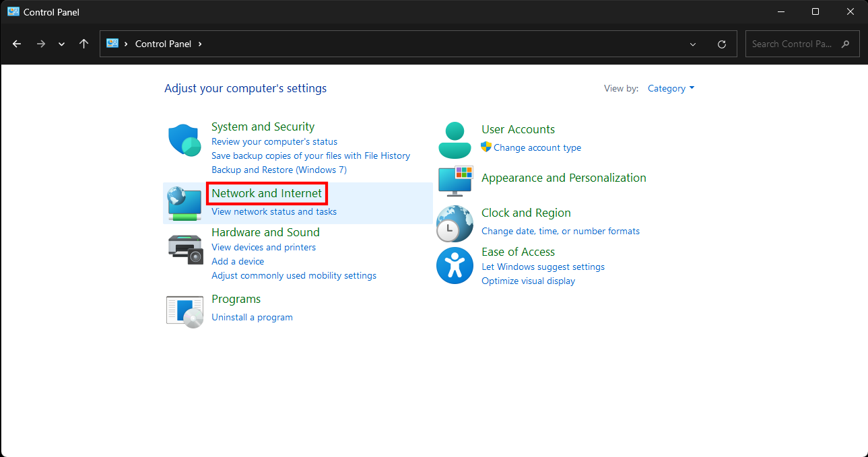Click the User Accounts person icon
This screenshot has width=868, height=457.
pos(455,140)
